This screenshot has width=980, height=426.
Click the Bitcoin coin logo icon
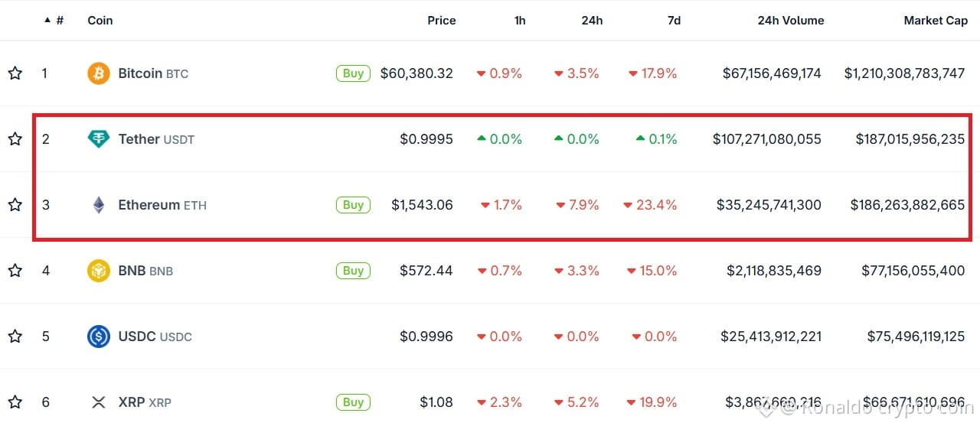tap(99, 73)
